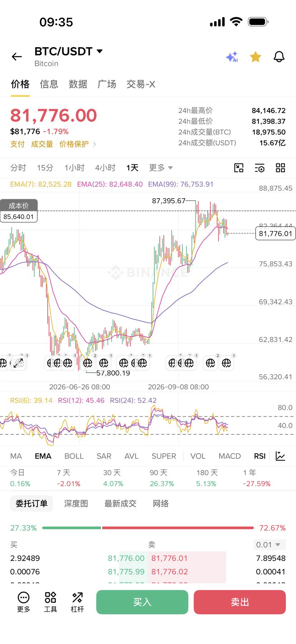Open the four-square grid layout icon
This screenshot has height=644, width=296.
tap(281, 168)
